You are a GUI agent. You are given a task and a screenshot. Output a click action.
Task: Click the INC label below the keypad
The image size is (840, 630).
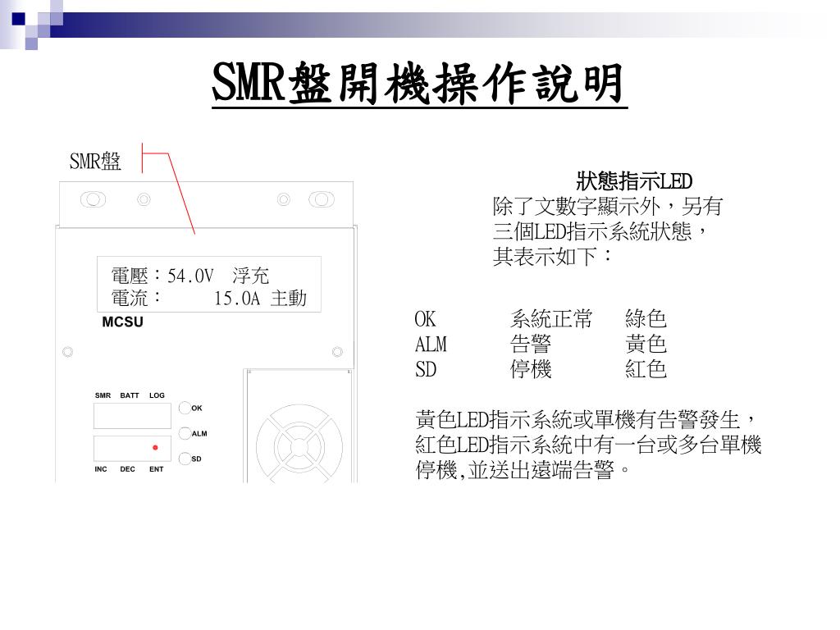click(101, 469)
